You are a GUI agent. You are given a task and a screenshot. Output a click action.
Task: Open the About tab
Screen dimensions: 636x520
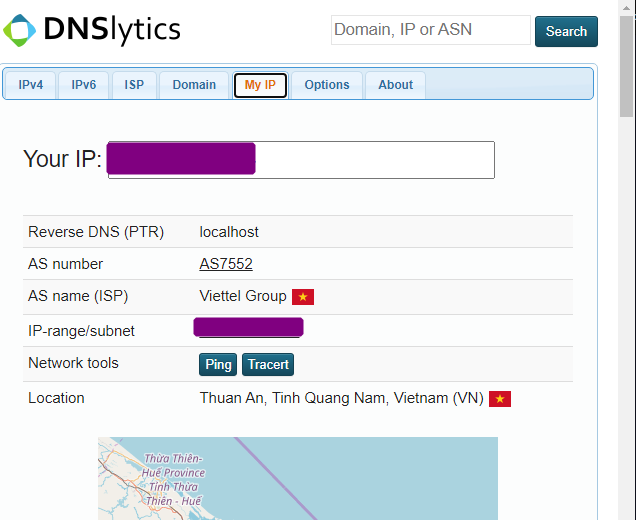tap(395, 85)
